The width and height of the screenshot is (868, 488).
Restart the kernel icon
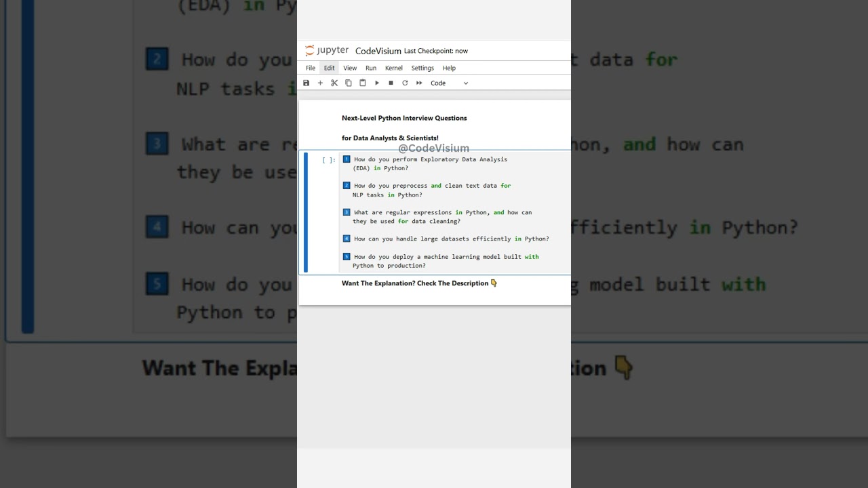405,83
